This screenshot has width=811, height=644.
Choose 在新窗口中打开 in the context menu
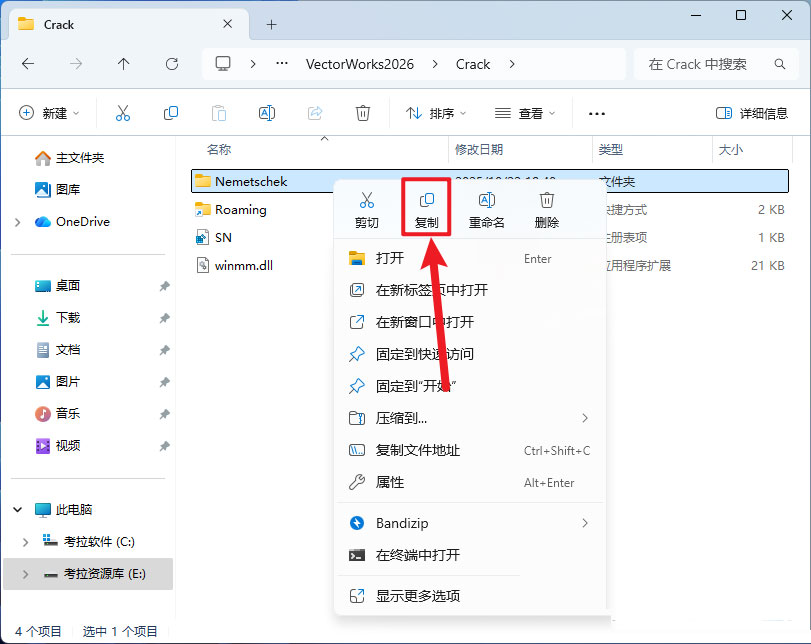point(470,322)
